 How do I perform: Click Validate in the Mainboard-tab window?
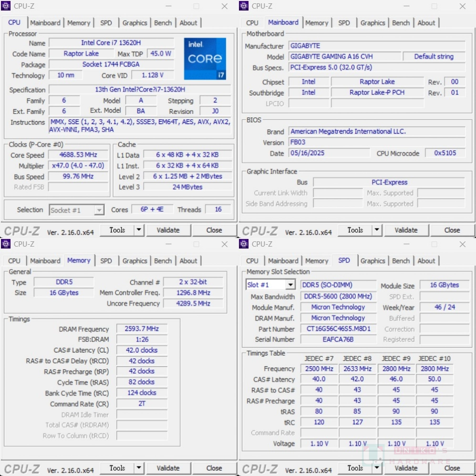pos(406,230)
